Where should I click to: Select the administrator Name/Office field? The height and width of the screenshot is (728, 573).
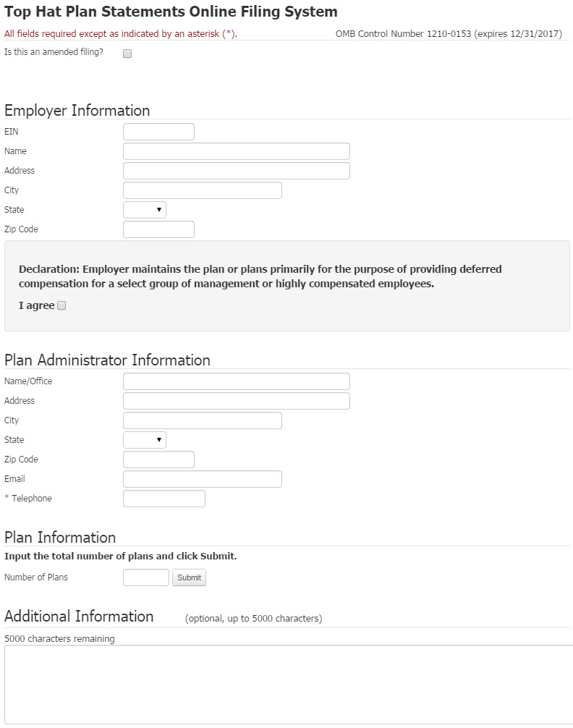point(235,381)
